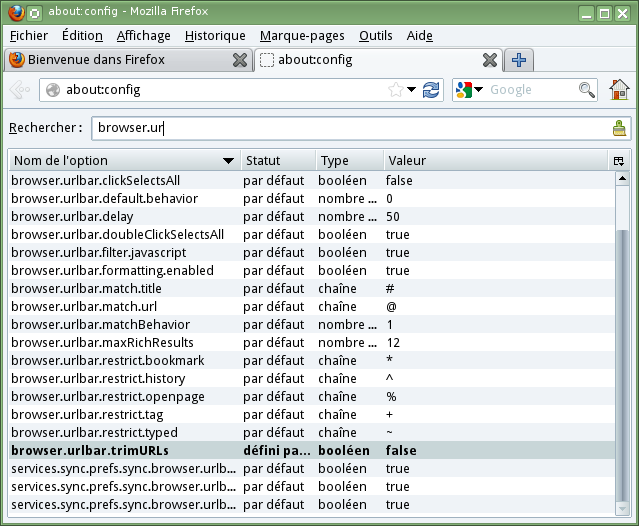Select browser.urlbar.delay preference

pyautogui.click(x=312, y=216)
